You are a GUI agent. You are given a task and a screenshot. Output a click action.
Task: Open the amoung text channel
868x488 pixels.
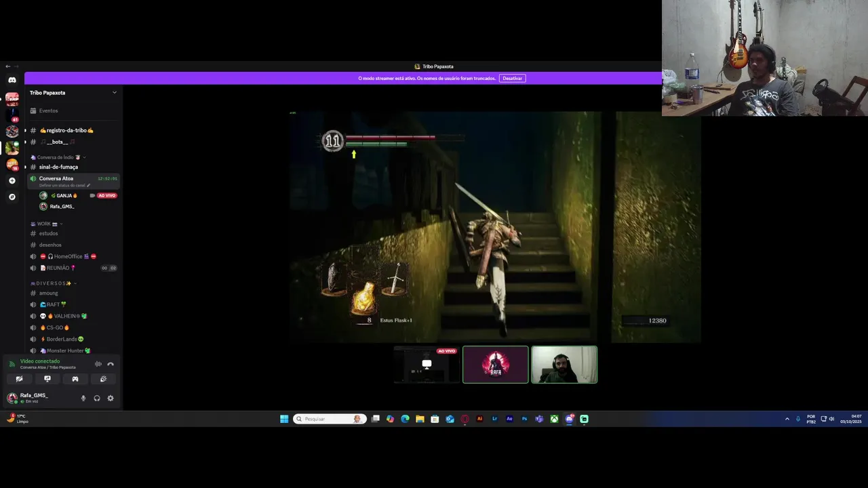[x=73, y=293]
